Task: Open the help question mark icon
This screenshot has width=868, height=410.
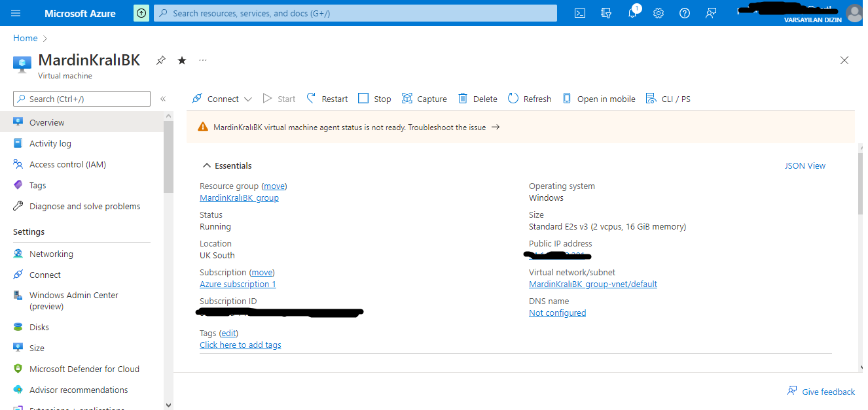Action: (x=685, y=13)
